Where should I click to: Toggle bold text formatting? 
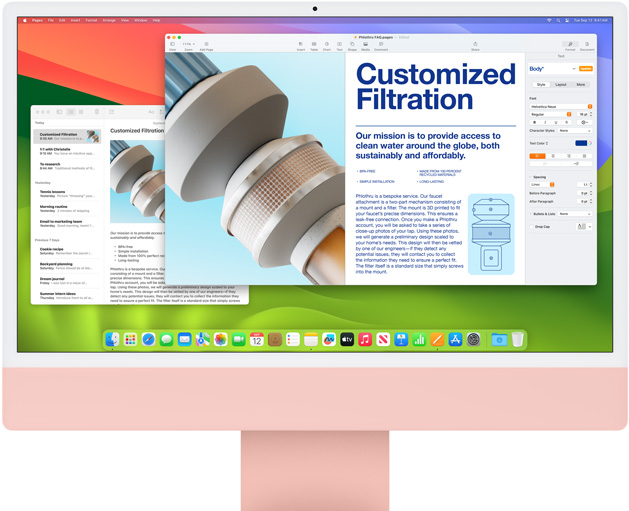tap(535, 122)
